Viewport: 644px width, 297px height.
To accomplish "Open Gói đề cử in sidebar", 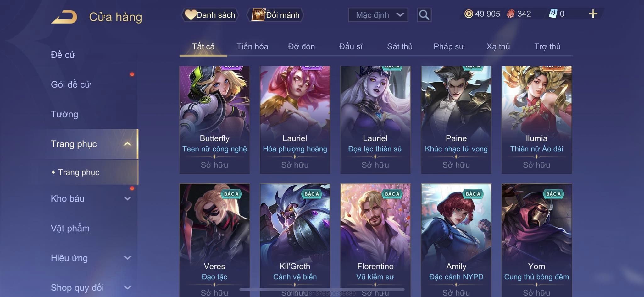I will pyautogui.click(x=71, y=84).
